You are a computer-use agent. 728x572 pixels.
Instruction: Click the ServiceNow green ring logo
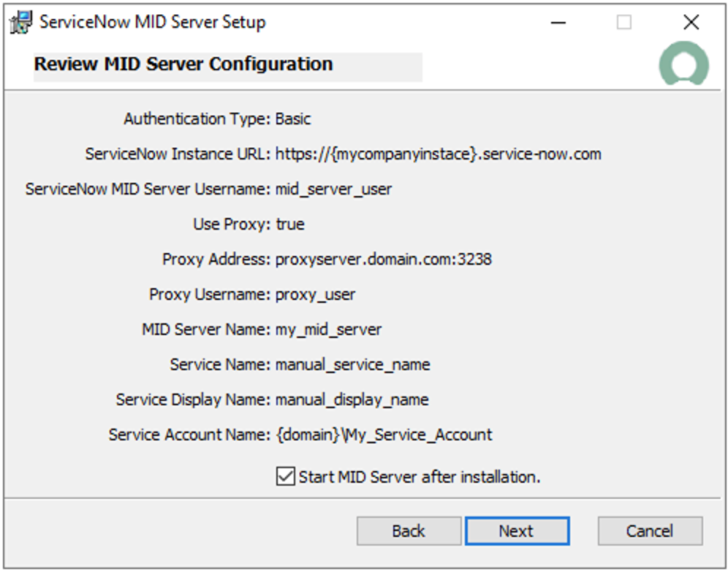click(x=684, y=64)
